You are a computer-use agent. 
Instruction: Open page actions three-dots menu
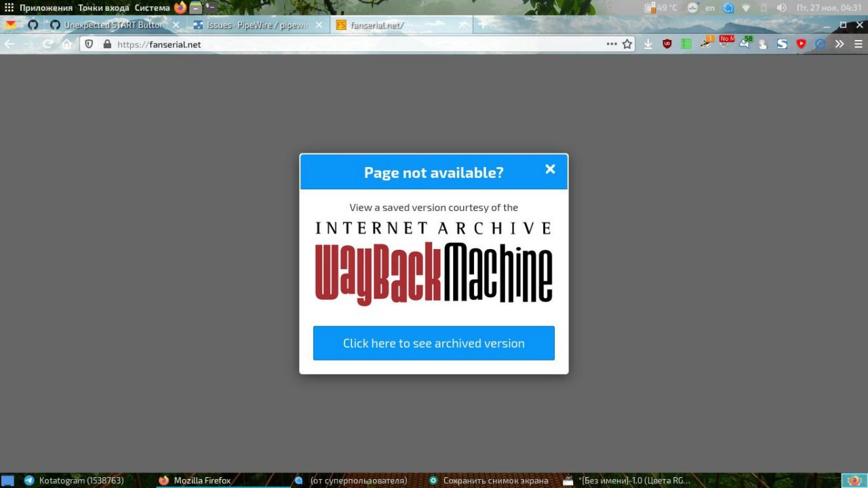(612, 44)
